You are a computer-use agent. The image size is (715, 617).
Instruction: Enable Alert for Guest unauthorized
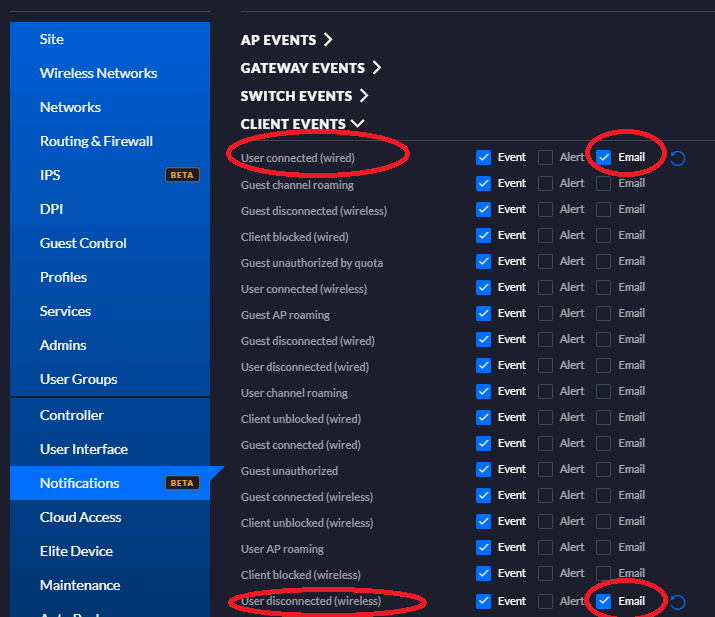coord(545,469)
